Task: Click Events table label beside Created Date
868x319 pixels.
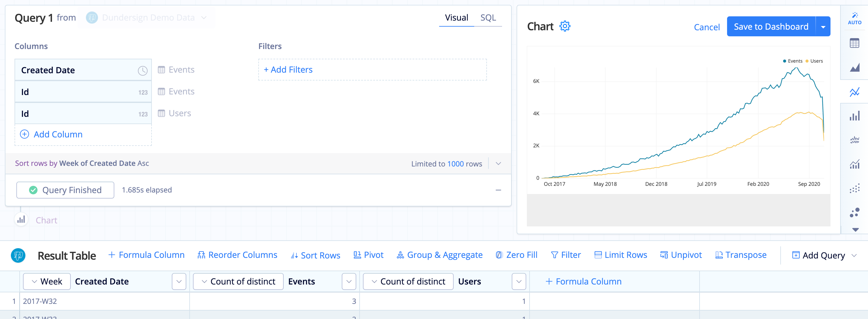Action: [x=177, y=70]
